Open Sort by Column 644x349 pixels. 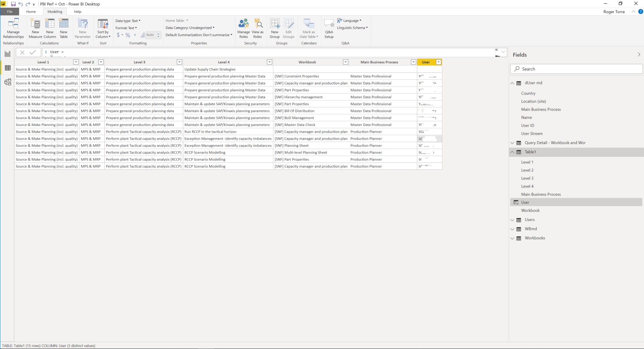(x=103, y=28)
